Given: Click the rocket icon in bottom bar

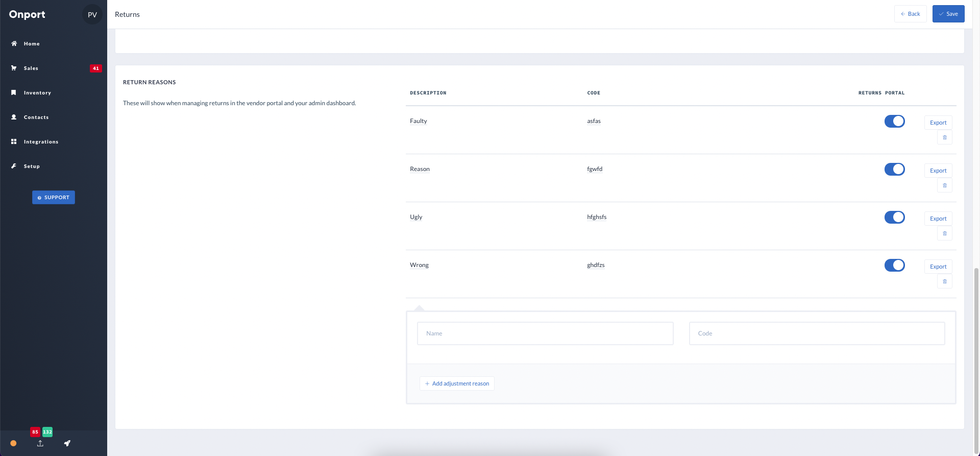Looking at the screenshot, I should [x=67, y=443].
